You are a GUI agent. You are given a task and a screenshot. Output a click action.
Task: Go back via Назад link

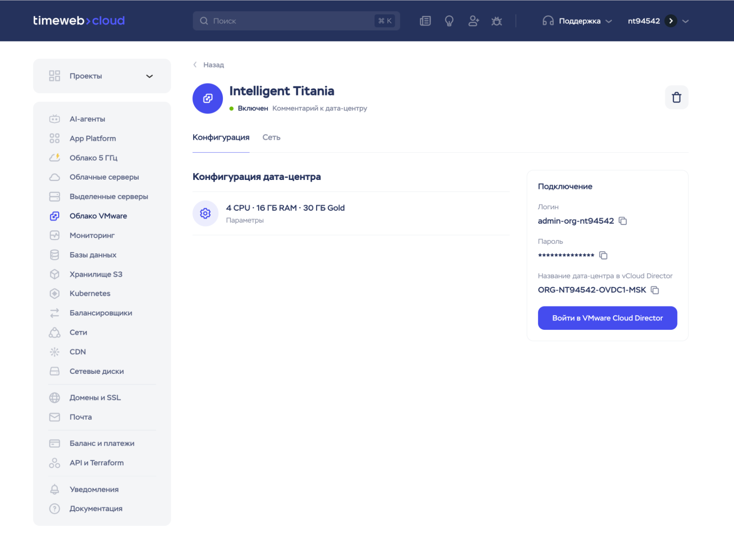coord(209,65)
